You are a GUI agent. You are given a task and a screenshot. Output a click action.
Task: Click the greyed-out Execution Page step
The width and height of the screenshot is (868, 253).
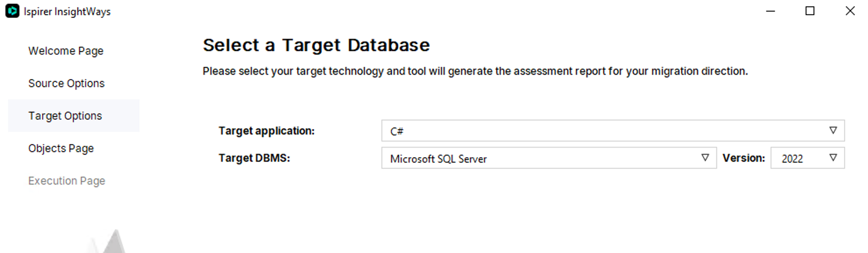point(67,181)
